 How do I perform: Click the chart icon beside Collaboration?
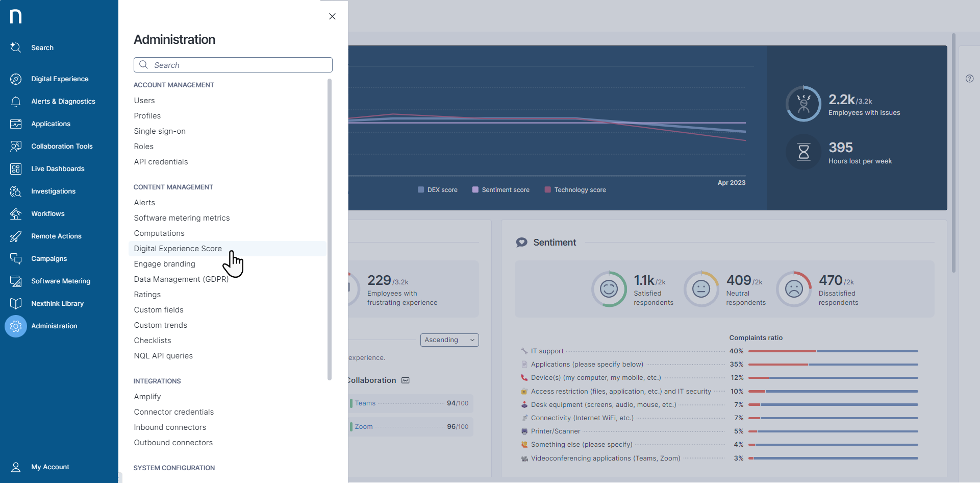[406, 380]
